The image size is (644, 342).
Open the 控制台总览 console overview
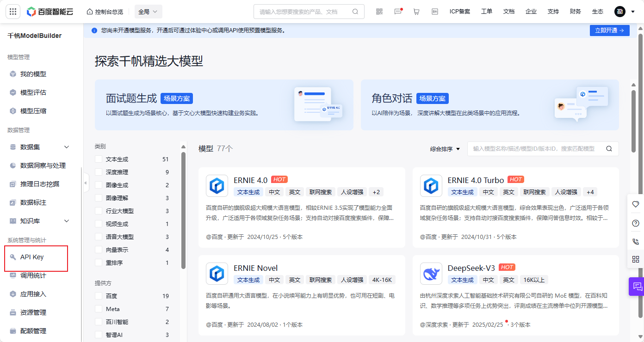point(105,12)
